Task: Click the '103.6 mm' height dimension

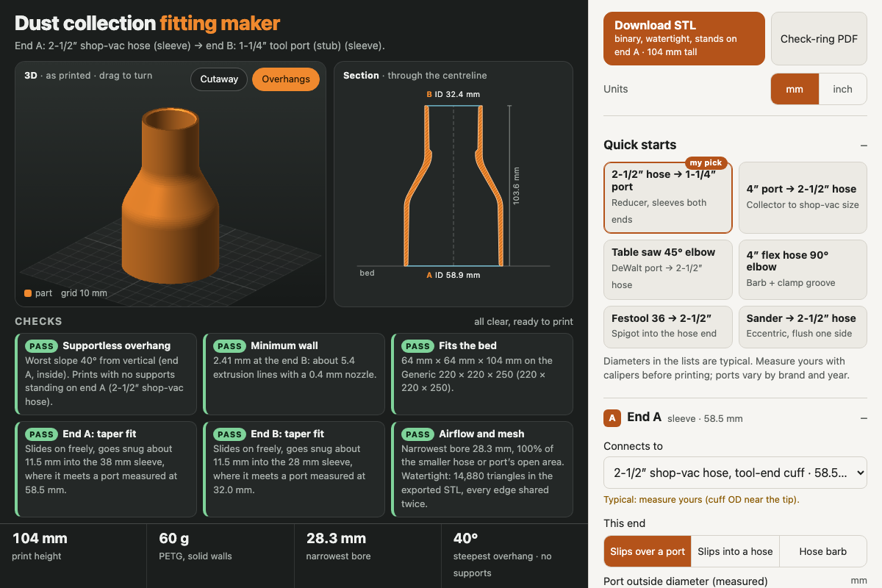Action: point(516,186)
